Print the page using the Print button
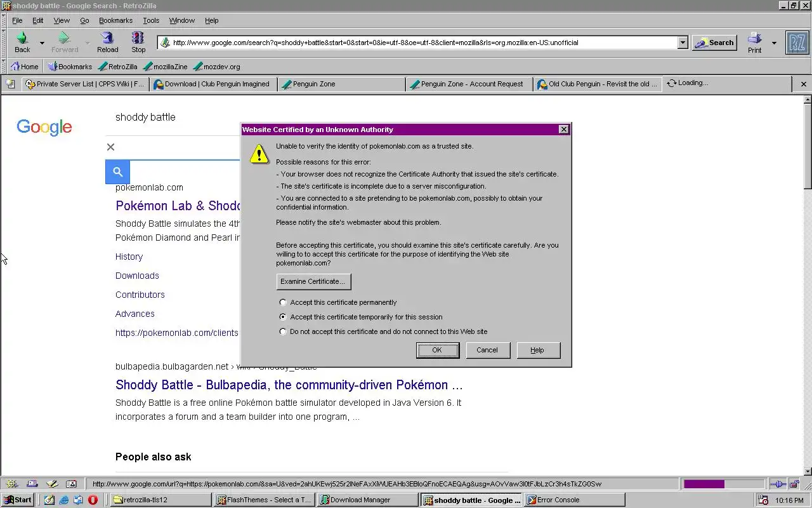Image resolution: width=812 pixels, height=508 pixels. coord(754,43)
